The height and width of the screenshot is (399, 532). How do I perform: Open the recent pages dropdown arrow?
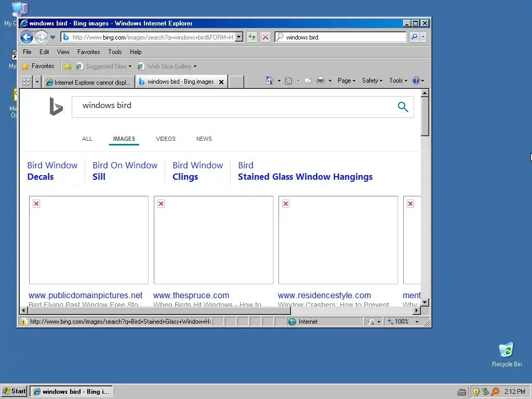tap(52, 37)
